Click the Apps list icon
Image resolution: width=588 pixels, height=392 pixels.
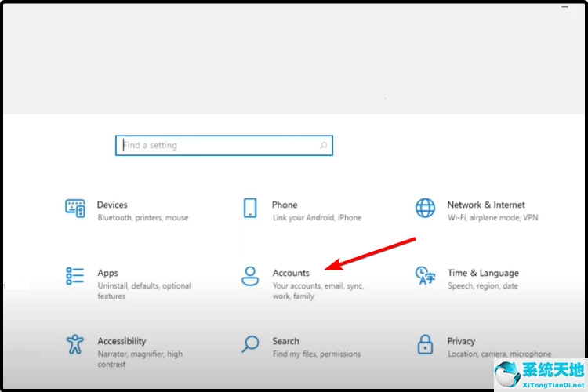pyautogui.click(x=75, y=276)
